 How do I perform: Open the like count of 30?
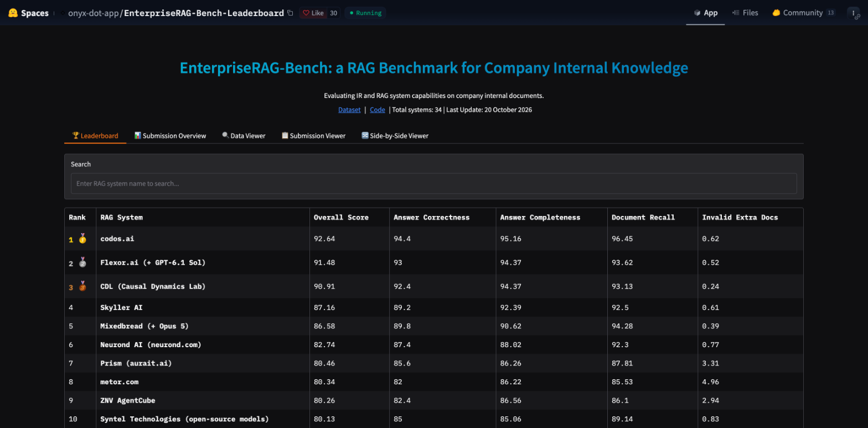click(x=333, y=13)
